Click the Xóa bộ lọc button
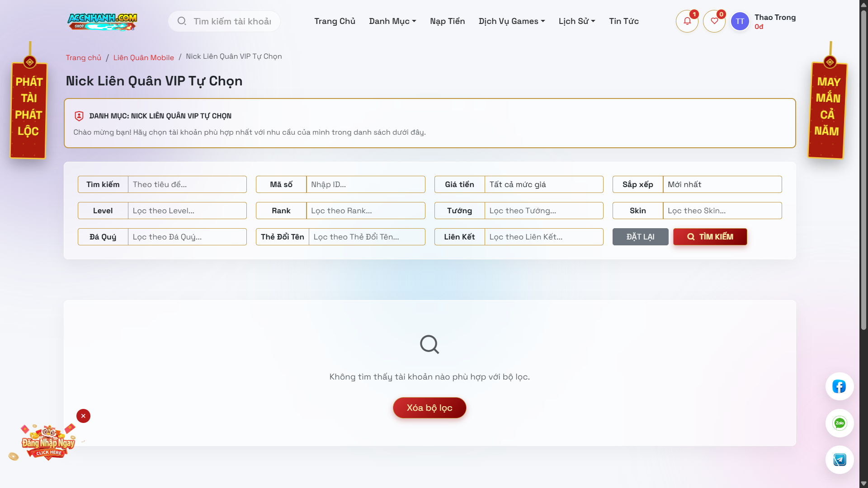 click(x=429, y=408)
